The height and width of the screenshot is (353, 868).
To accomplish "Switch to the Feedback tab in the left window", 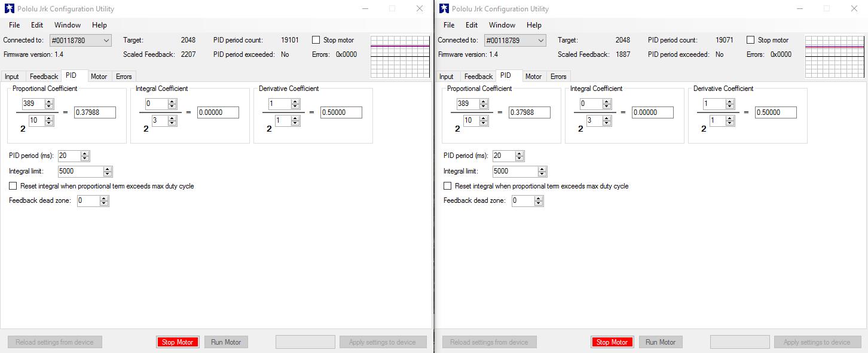I will pos(44,77).
